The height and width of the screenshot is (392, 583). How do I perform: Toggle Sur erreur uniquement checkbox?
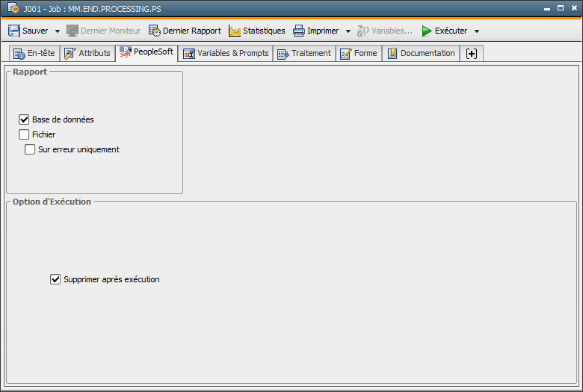[30, 149]
